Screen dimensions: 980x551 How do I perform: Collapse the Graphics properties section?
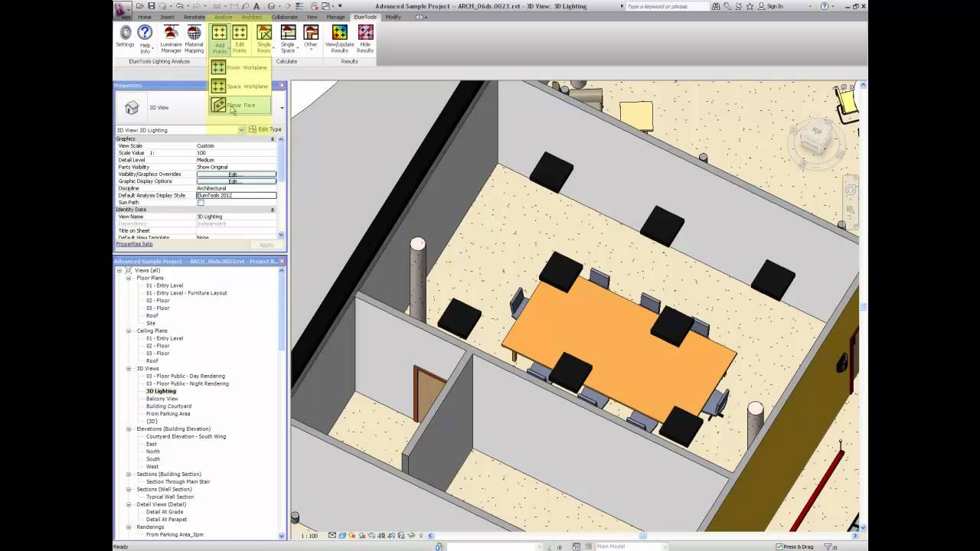tap(272, 139)
